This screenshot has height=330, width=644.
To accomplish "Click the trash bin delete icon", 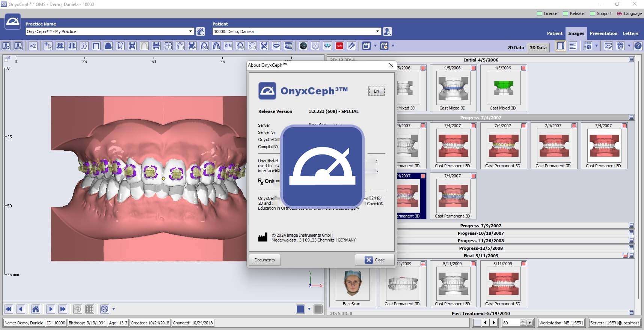I will point(620,46).
